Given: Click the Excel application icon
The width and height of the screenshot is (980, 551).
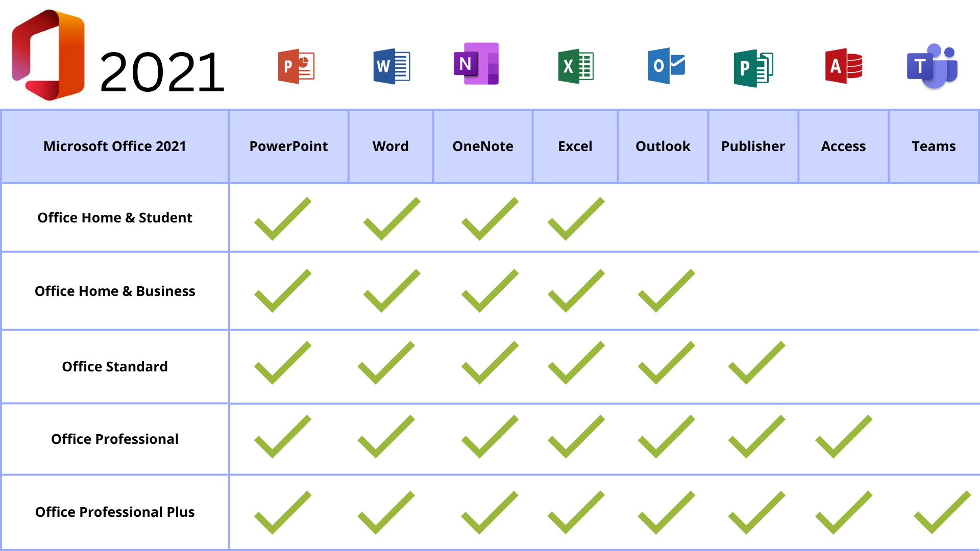Looking at the screenshot, I should (x=574, y=66).
